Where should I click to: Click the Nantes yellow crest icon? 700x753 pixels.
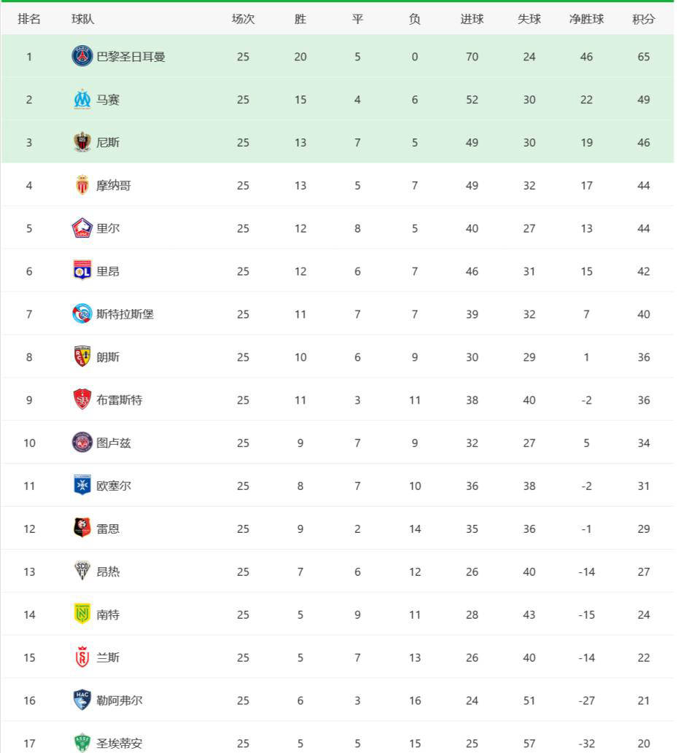[82, 615]
